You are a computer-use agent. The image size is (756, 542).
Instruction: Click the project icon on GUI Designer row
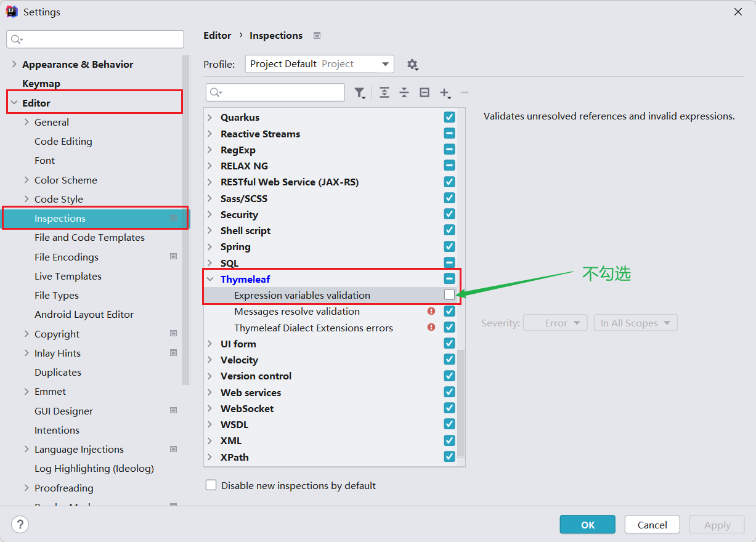174,411
